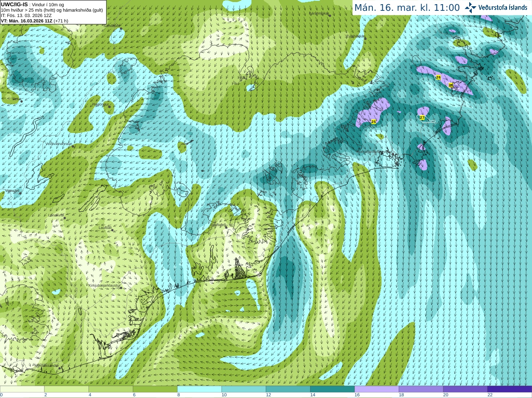Click the legend value 8
This screenshot has width=532, height=398.
179,395
